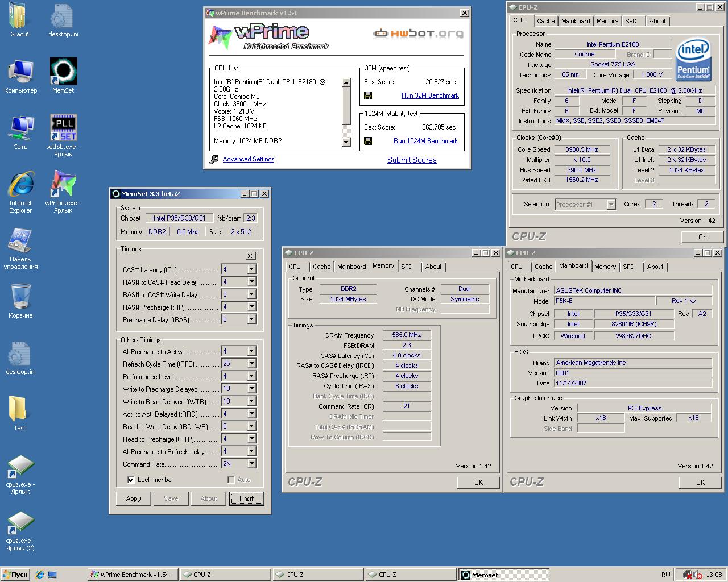Switch to Memset taskbar button
The image size is (728, 582).
point(504,575)
